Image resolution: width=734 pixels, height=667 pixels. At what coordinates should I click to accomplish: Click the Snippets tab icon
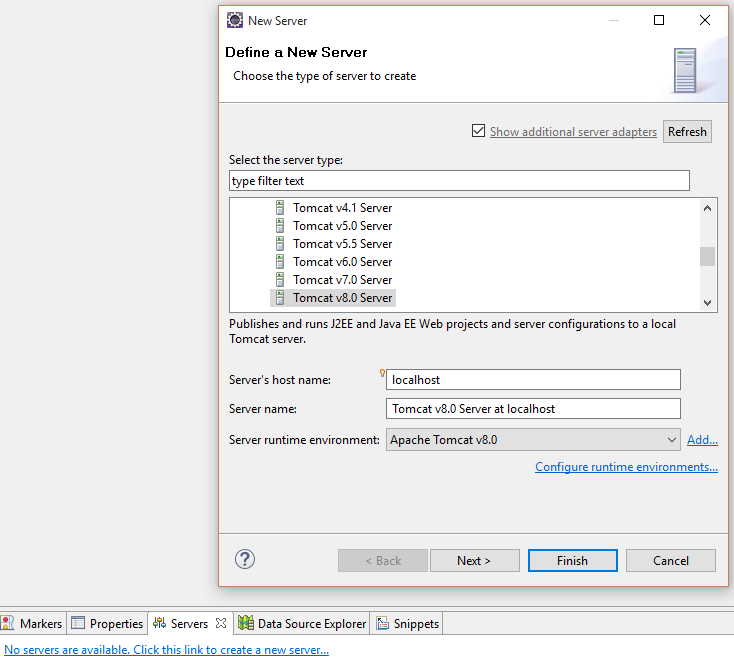tap(382, 623)
